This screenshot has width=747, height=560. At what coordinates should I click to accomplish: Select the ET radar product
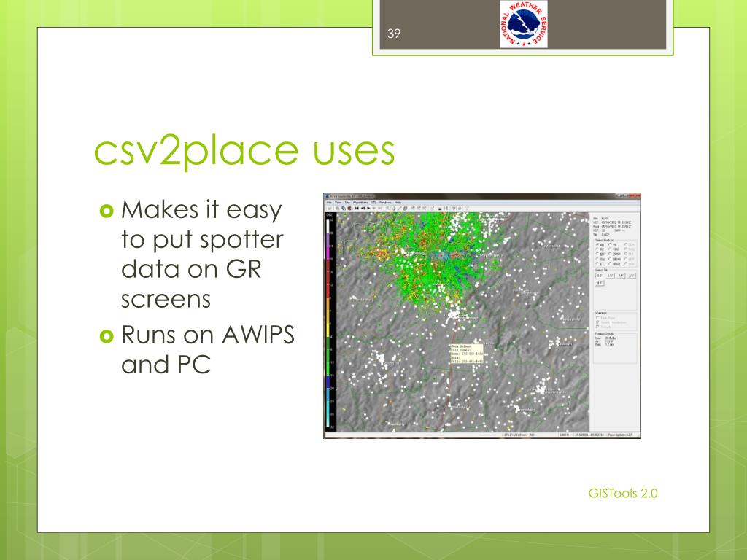click(600, 264)
